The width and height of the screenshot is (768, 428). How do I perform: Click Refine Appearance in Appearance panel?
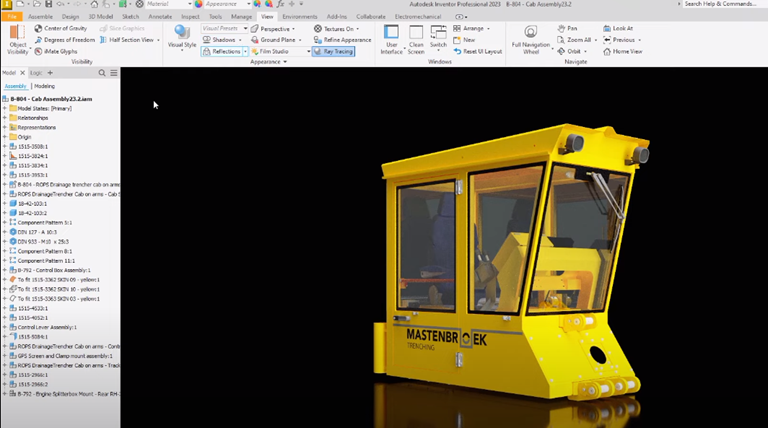click(x=342, y=40)
